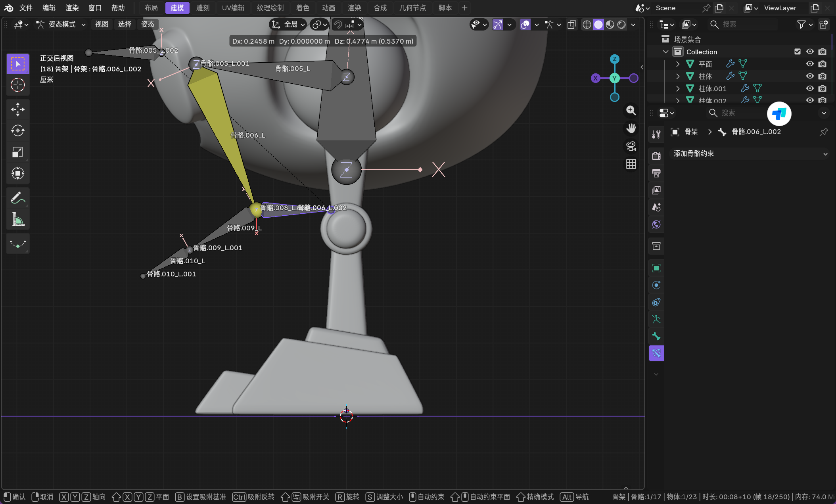The image size is (836, 504).
Task: Toggle the X-ray display button
Action: (571, 25)
